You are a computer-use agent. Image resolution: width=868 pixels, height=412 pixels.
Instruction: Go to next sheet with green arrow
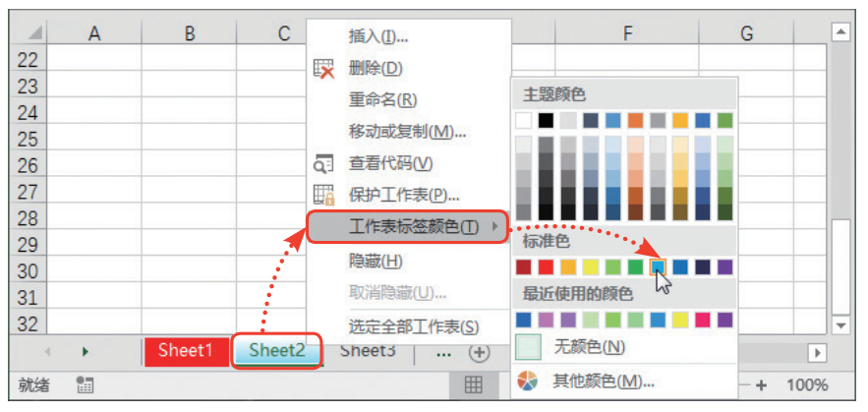click(85, 352)
